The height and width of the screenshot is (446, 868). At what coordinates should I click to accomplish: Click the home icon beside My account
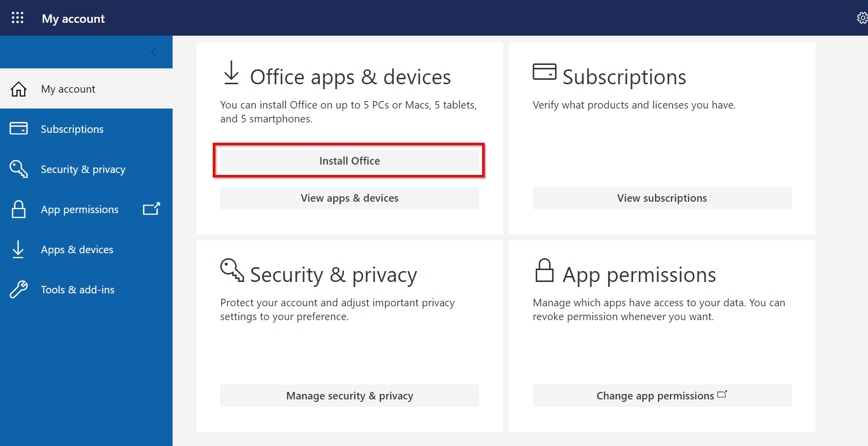pos(19,89)
